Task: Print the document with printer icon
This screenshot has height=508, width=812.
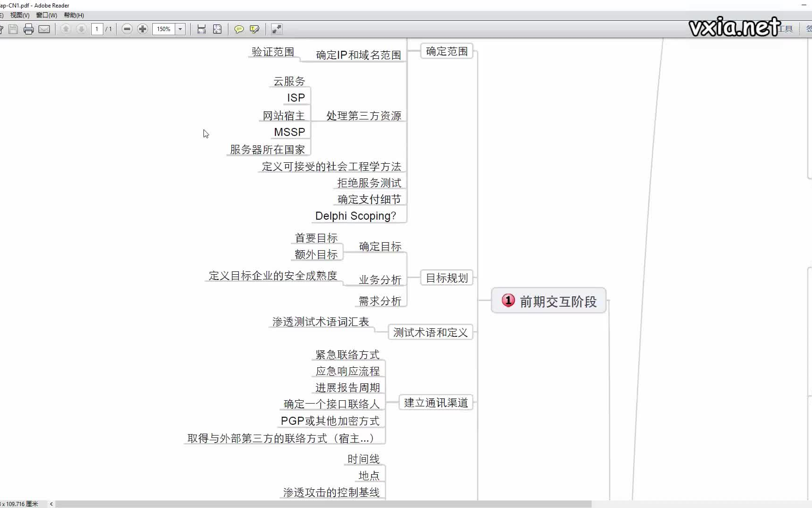Action: click(29, 29)
